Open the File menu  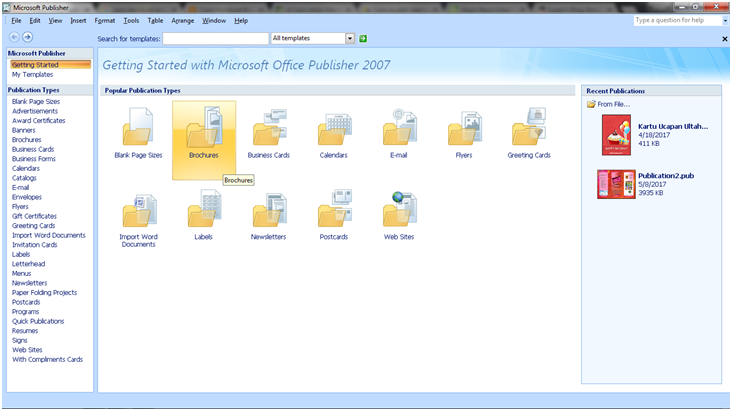(16, 21)
